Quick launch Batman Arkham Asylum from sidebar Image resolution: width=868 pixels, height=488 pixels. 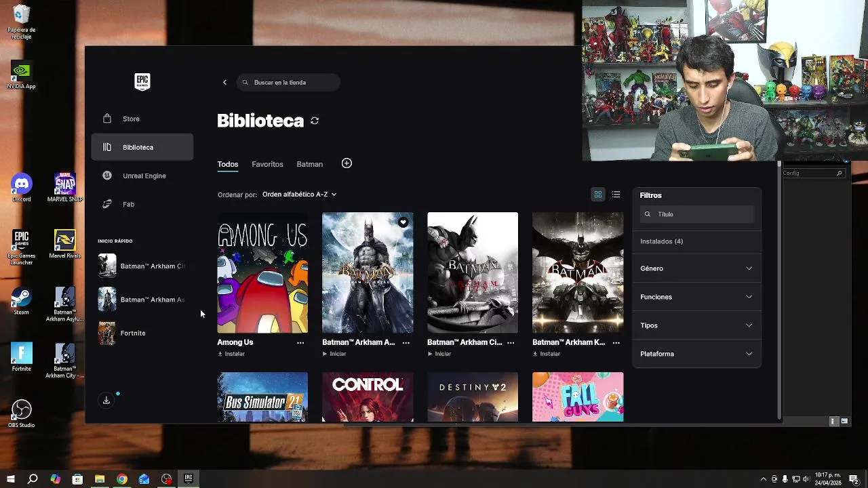142,300
